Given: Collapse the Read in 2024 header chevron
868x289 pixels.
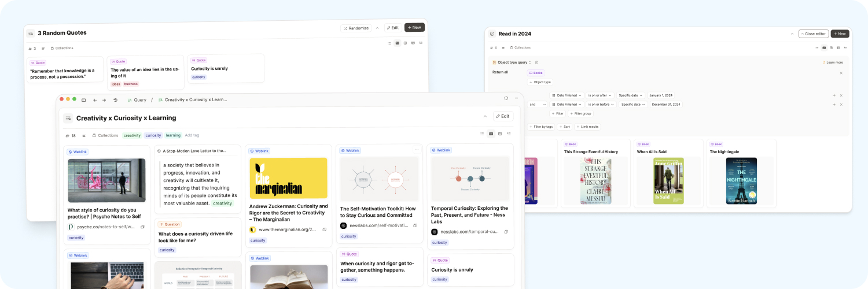Looking at the screenshot, I should coord(792,34).
